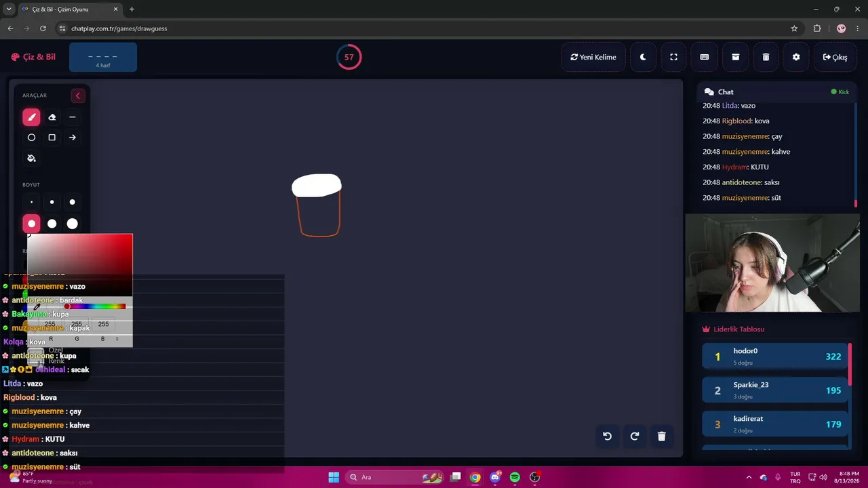
Task: Open the game settings gear
Action: [796, 57]
